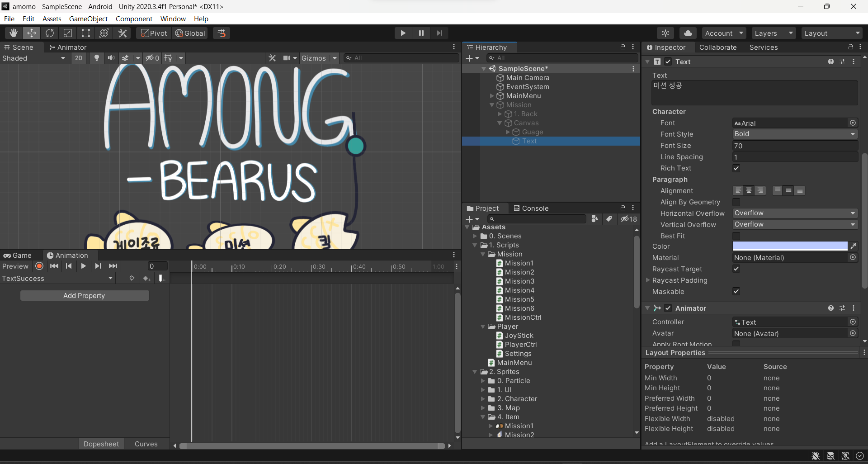The width and height of the screenshot is (868, 464).
Task: Switch to Console tab
Action: point(531,208)
